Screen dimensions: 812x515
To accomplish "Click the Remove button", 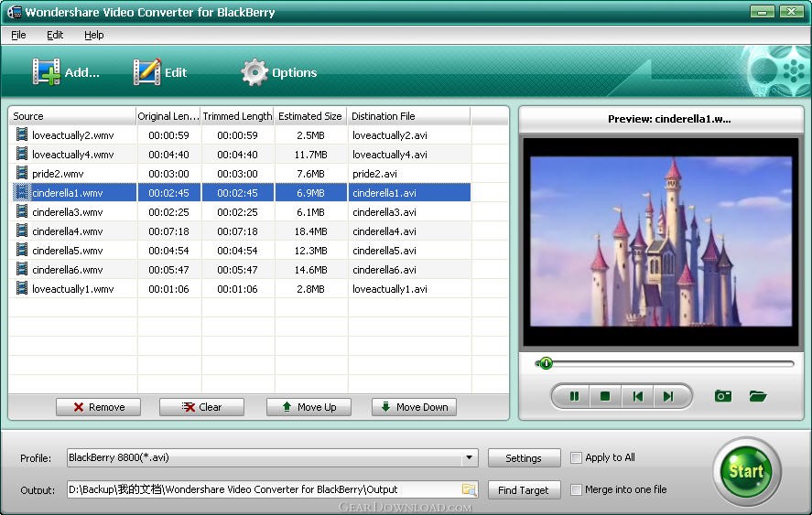I will pos(98,407).
